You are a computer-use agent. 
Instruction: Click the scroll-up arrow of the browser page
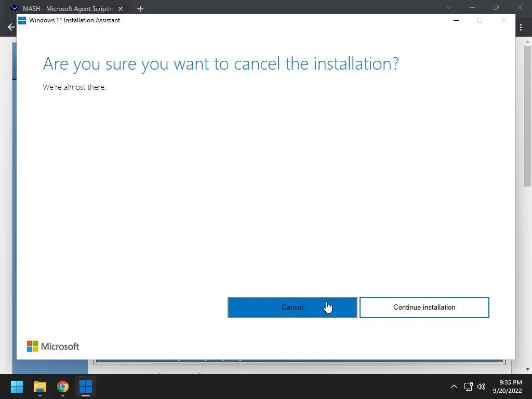tap(527, 42)
